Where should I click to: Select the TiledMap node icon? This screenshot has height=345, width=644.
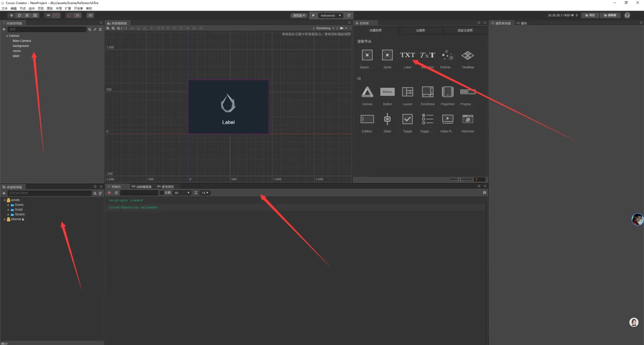tap(468, 55)
